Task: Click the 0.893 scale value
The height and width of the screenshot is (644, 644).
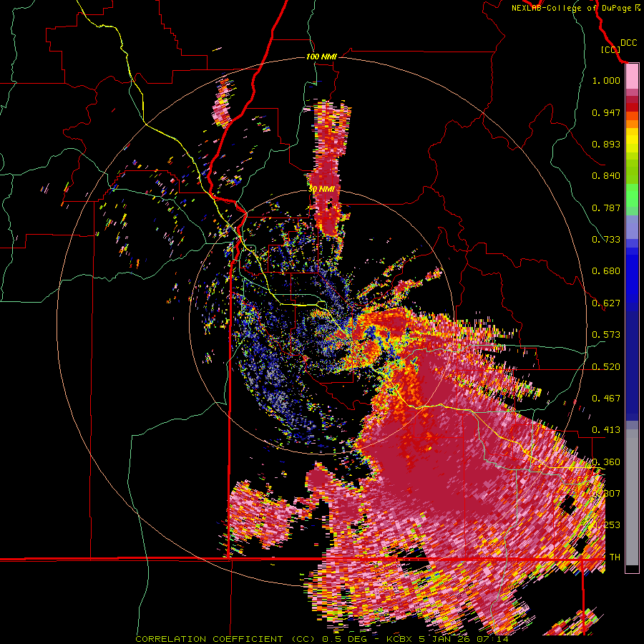Action: pyautogui.click(x=606, y=144)
